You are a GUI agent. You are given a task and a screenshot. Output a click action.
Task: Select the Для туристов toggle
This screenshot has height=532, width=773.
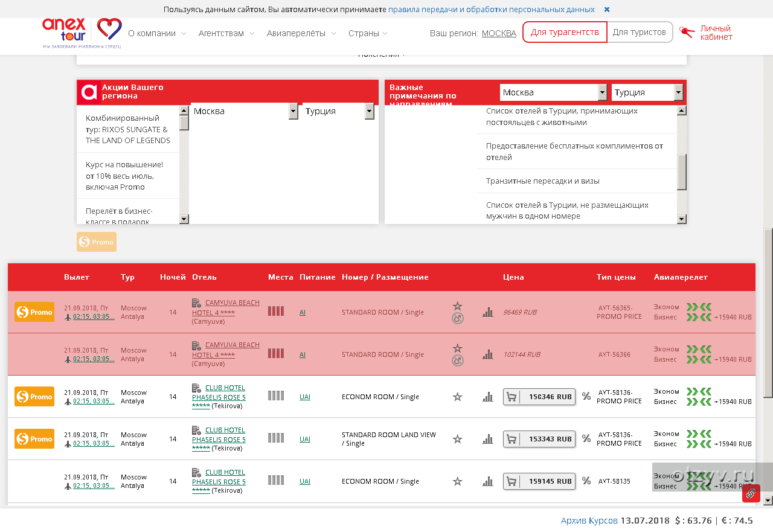tap(640, 32)
